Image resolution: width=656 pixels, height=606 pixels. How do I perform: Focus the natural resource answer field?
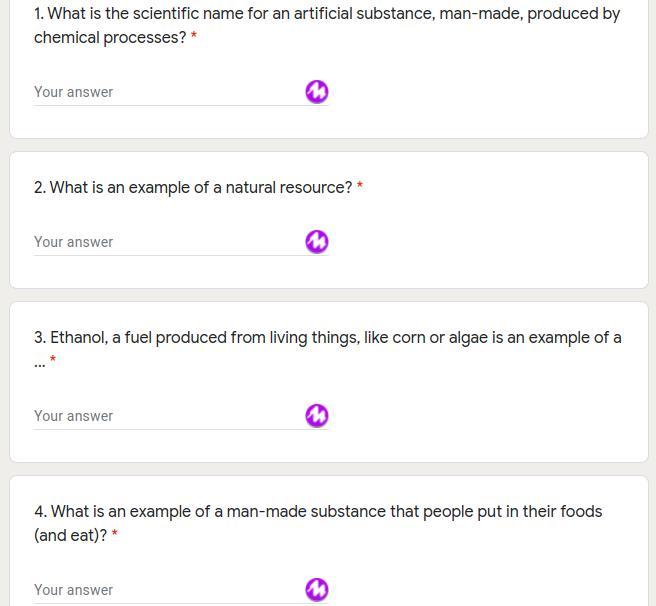click(165, 242)
